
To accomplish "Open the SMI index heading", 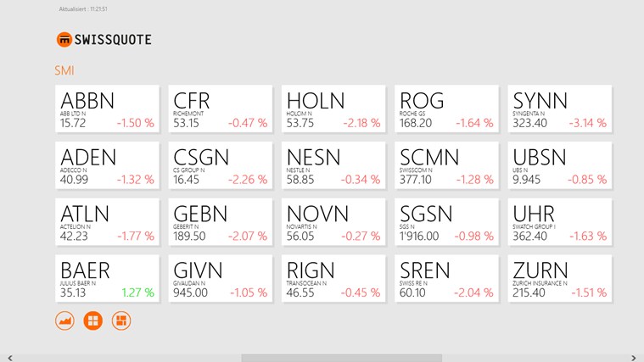I will coord(64,70).
